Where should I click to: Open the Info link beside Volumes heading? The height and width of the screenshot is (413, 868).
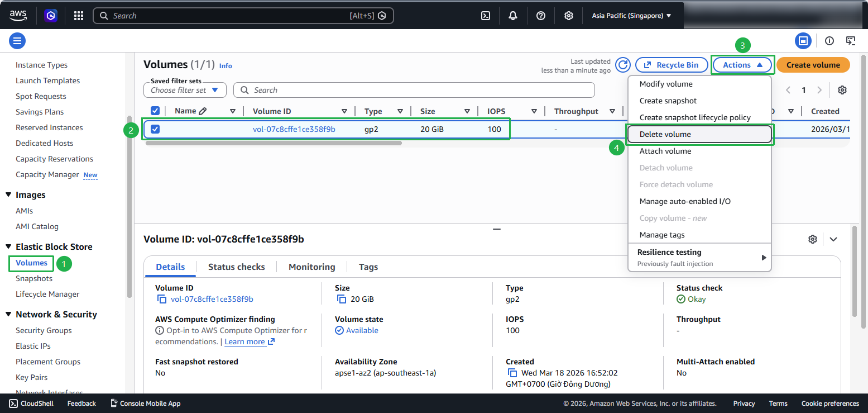click(x=226, y=65)
